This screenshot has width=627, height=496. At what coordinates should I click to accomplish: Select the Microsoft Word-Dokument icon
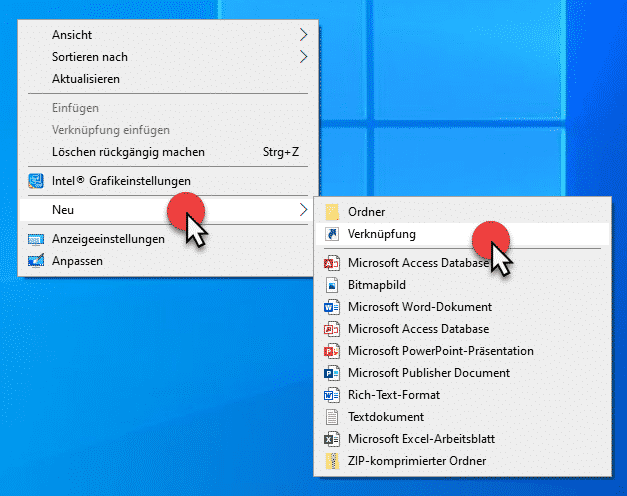pos(332,307)
